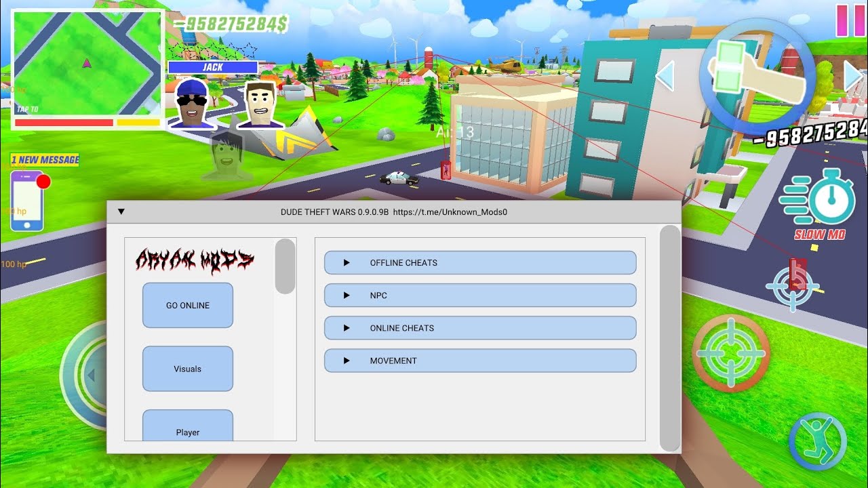This screenshot has width=868, height=488.
Task: Collapse the mod menu with top-left triangle
Action: [121, 211]
